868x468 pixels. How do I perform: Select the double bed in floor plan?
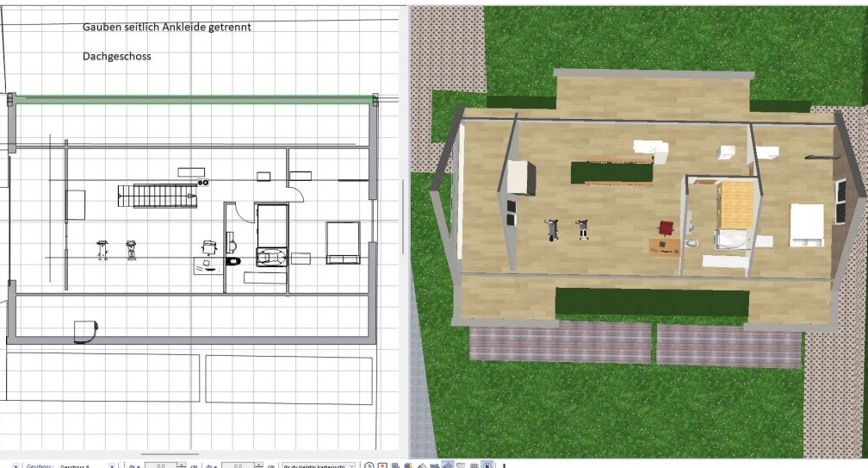tap(342, 241)
